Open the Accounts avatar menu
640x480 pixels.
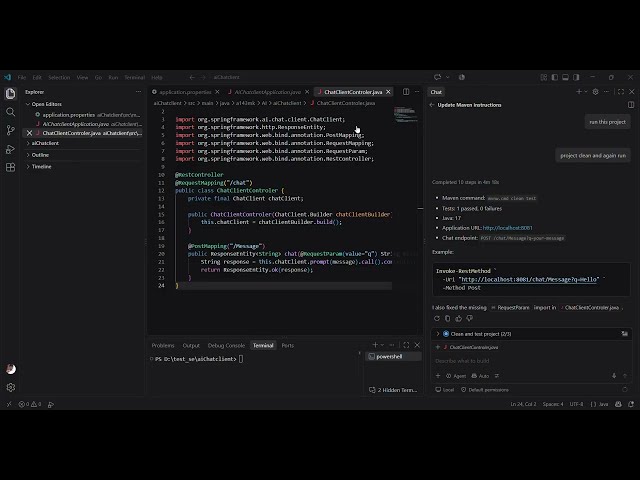click(x=11, y=369)
